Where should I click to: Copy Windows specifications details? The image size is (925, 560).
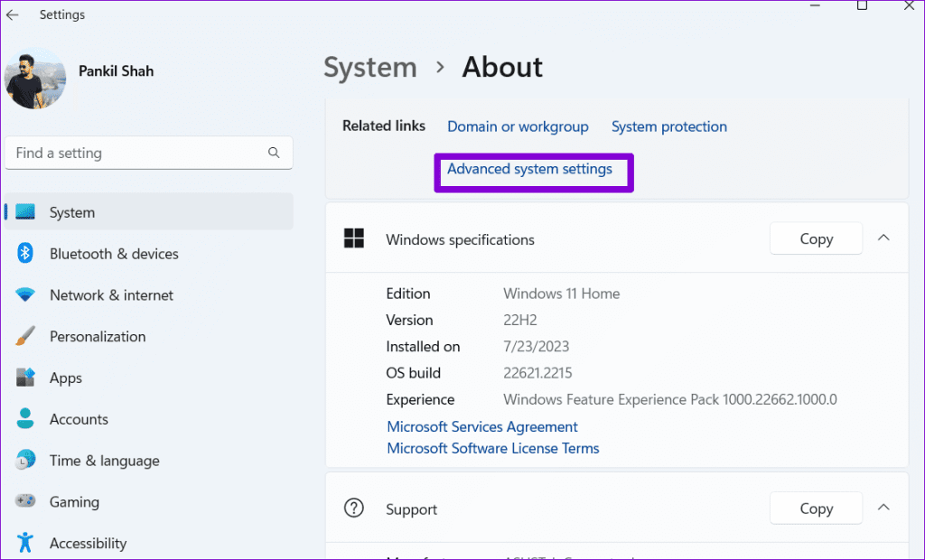point(816,238)
